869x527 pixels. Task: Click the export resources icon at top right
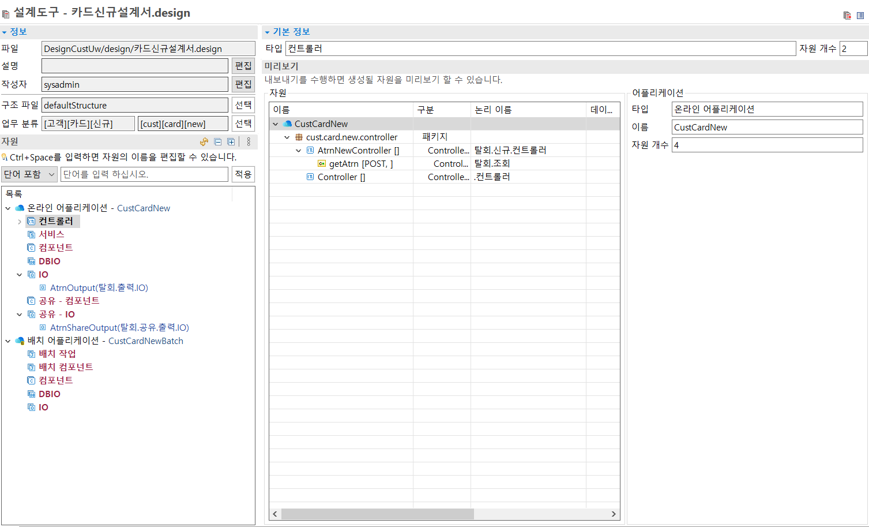click(x=847, y=16)
